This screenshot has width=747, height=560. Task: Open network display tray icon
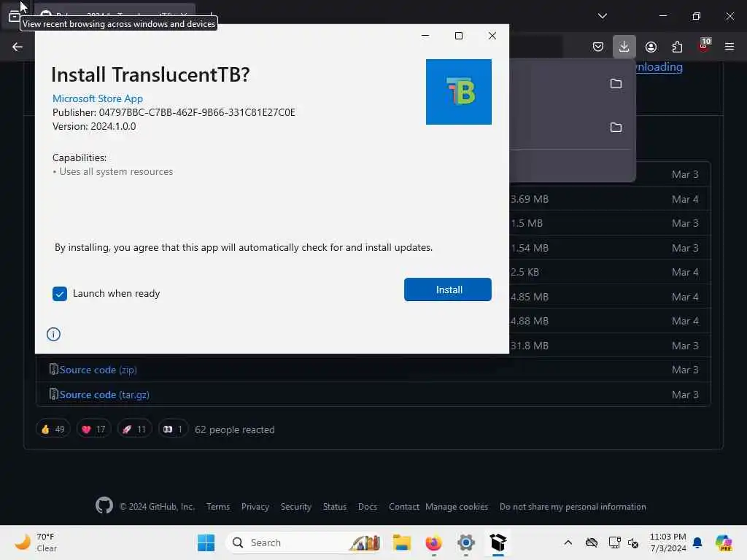pos(614,542)
